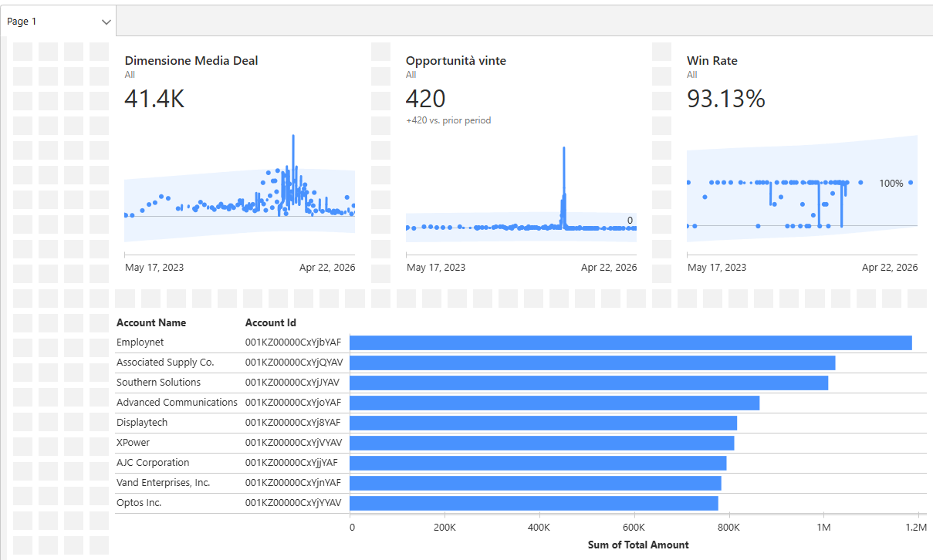Click the XPower horizontal bar

542,443
